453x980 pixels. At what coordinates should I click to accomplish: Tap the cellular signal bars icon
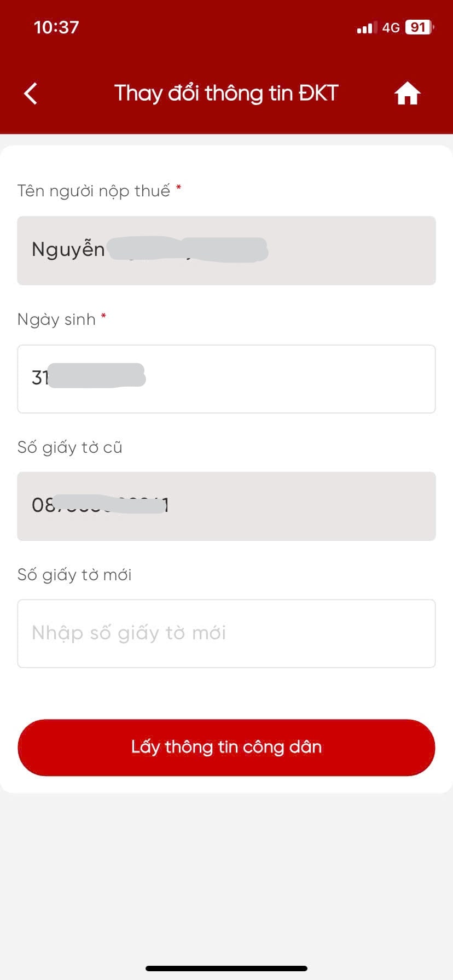coord(367,27)
